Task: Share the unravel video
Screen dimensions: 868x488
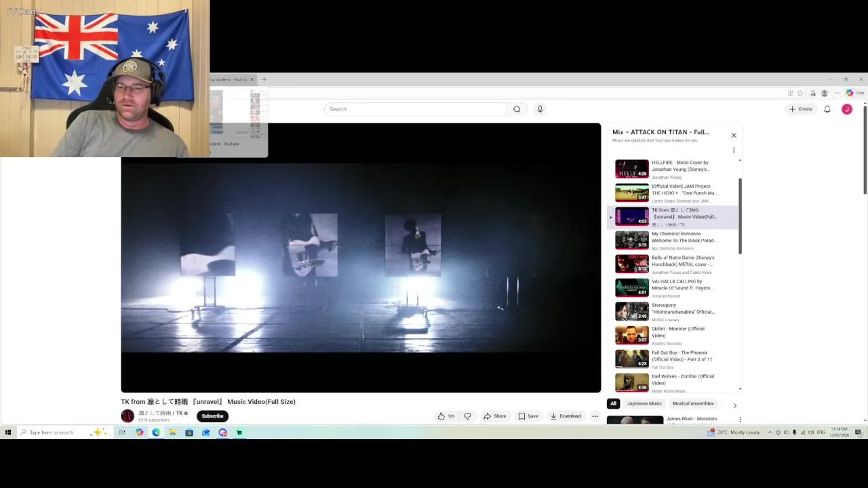Action: pyautogui.click(x=494, y=416)
